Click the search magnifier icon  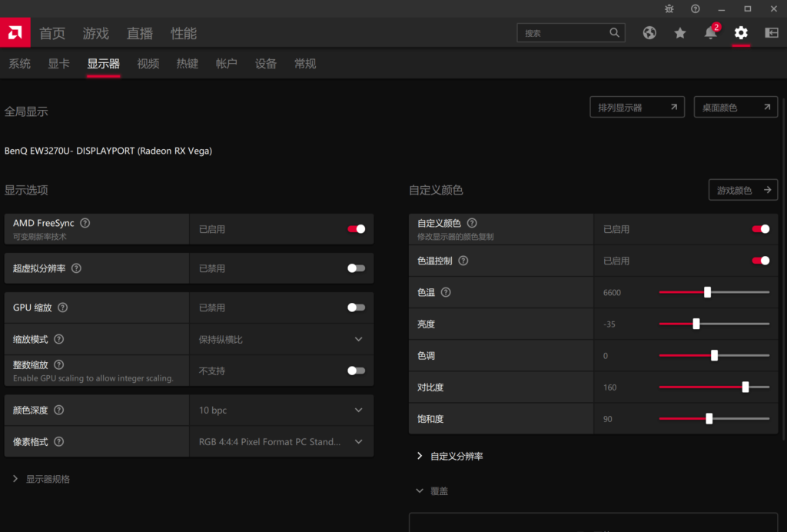point(614,32)
